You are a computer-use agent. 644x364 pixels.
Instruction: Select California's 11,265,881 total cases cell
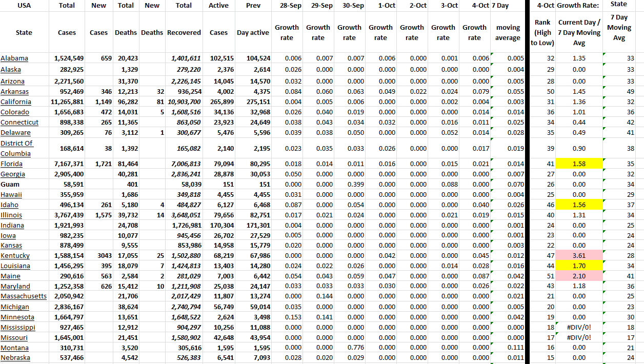(67, 102)
